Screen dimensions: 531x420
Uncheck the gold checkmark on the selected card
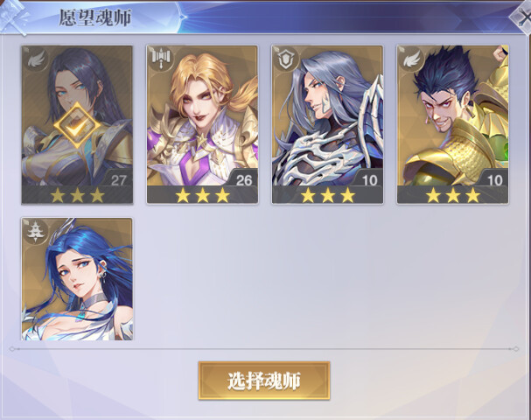77,125
